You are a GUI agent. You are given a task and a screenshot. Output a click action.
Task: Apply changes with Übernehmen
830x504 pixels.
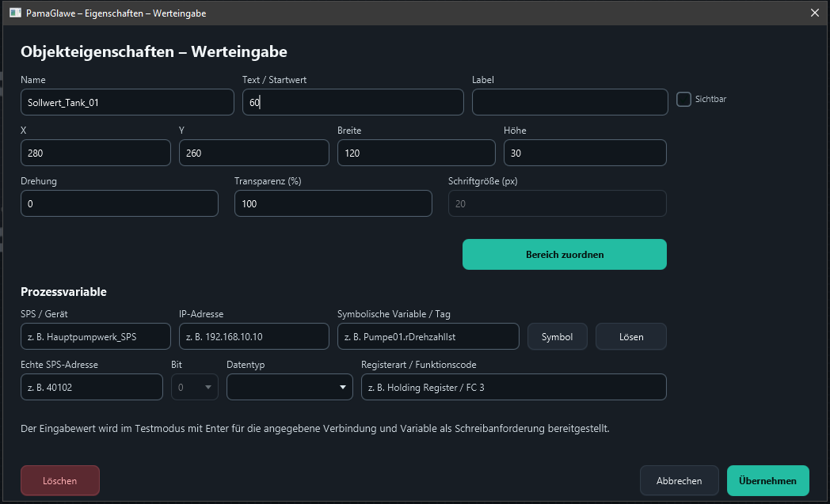pyautogui.click(x=767, y=481)
